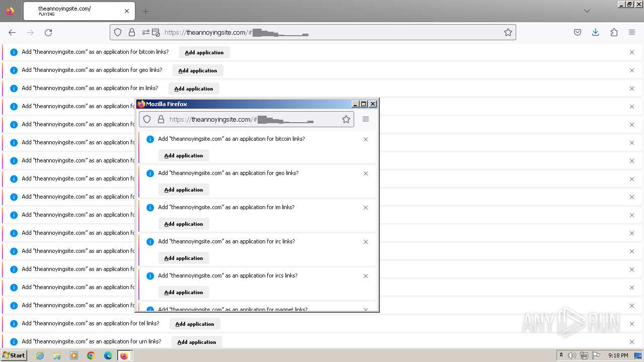Open the Downloads panel
The width and height of the screenshot is (644, 362).
pos(596,32)
